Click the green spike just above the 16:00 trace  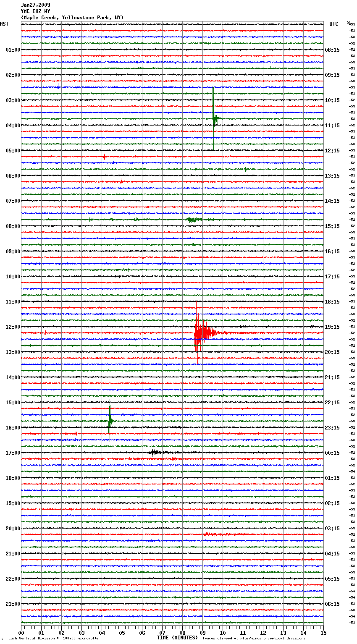(x=110, y=421)
